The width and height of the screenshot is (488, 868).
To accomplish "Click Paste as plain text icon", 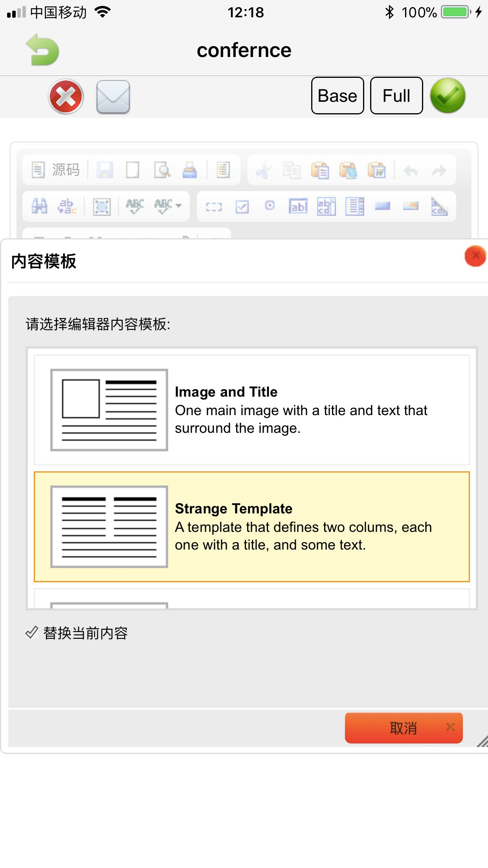I will 348,171.
